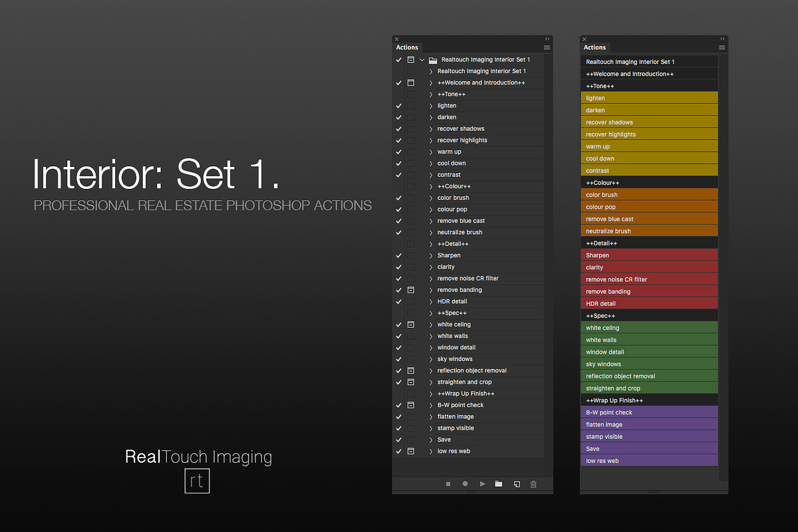This screenshot has width=798, height=532.
Task: Toggle the dialog icon for reflection object removal
Action: point(410,370)
